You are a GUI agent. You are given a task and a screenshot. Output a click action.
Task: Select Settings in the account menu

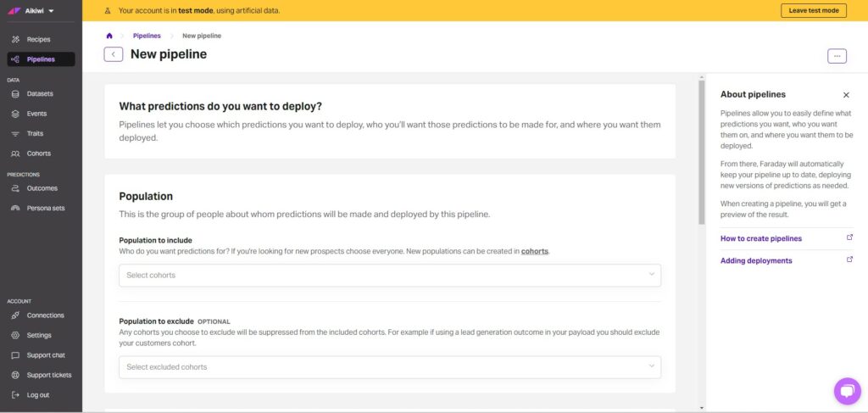tap(41, 336)
